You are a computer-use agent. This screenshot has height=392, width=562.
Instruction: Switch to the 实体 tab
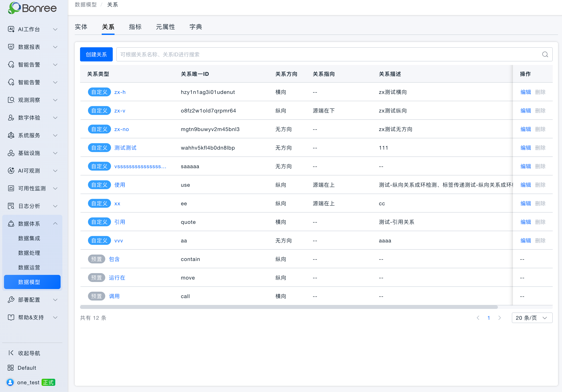coord(81,27)
